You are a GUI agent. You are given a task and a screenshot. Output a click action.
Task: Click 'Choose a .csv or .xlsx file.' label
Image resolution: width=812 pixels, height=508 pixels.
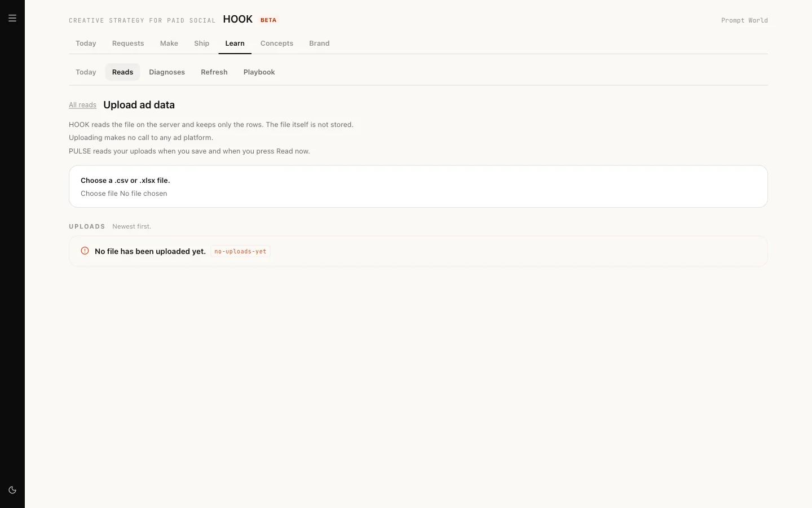coord(125,181)
